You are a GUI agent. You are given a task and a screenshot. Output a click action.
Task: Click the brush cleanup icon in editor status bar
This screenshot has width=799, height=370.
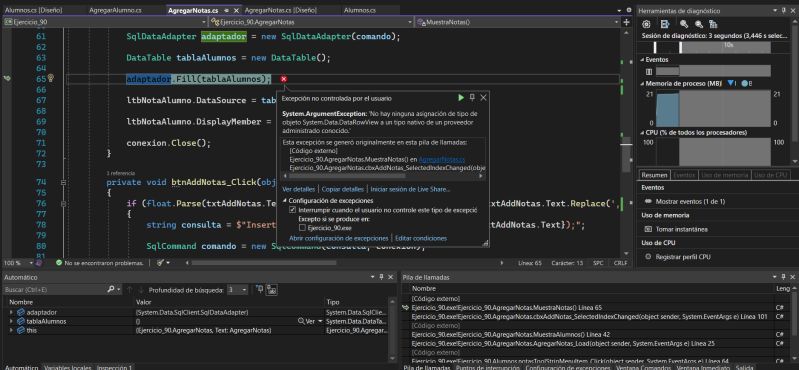pos(160,263)
